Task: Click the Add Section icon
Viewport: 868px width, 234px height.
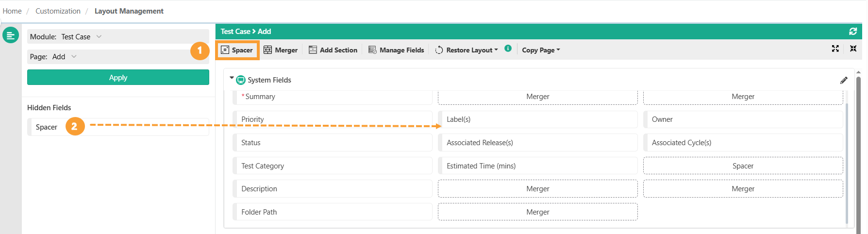Action: pyautogui.click(x=313, y=50)
